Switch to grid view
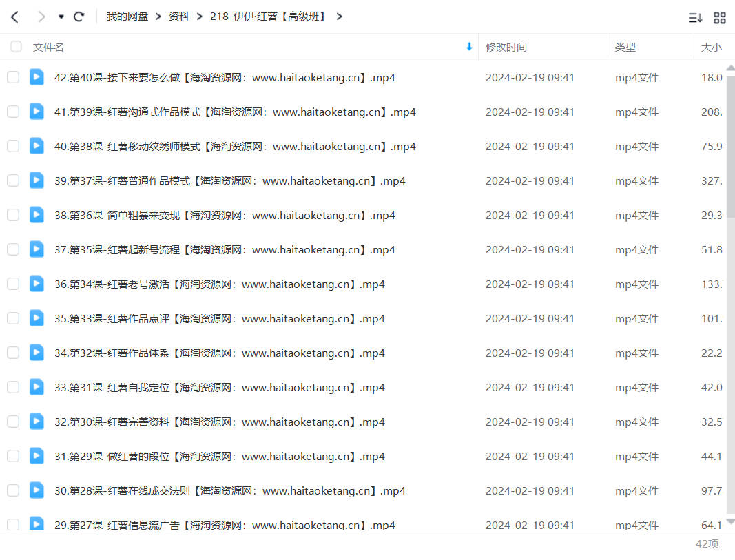The image size is (735, 560). (x=720, y=18)
